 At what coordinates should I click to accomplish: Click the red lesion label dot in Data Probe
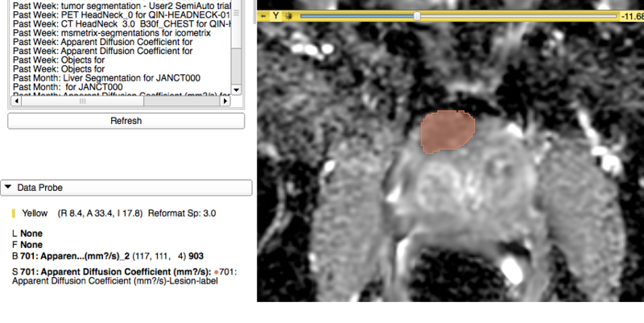217,272
